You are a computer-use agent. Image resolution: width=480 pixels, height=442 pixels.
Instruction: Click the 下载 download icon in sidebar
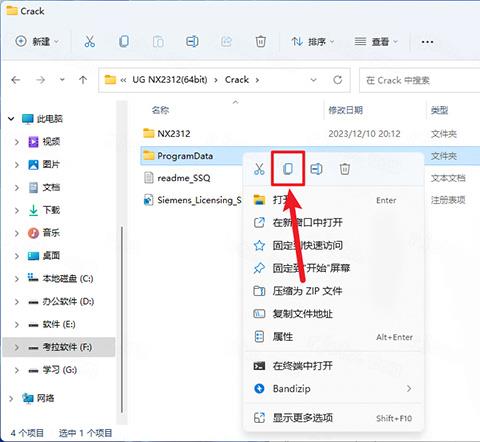coord(33,210)
